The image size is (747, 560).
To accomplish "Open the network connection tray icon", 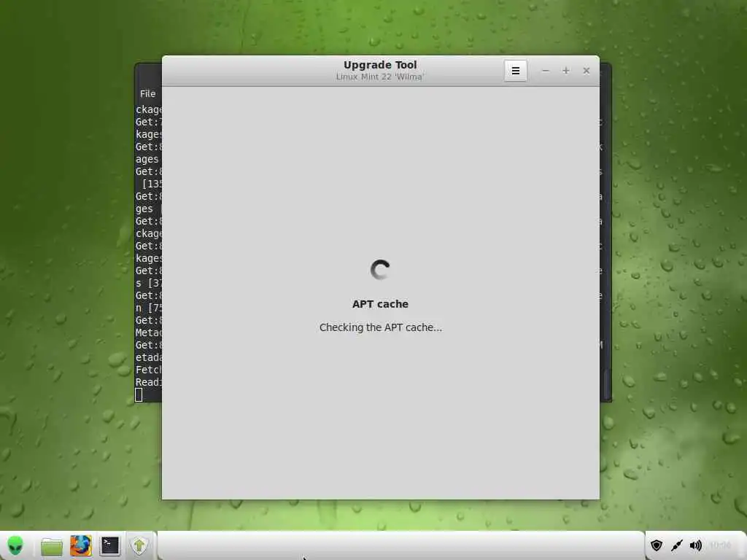I will tap(676, 545).
